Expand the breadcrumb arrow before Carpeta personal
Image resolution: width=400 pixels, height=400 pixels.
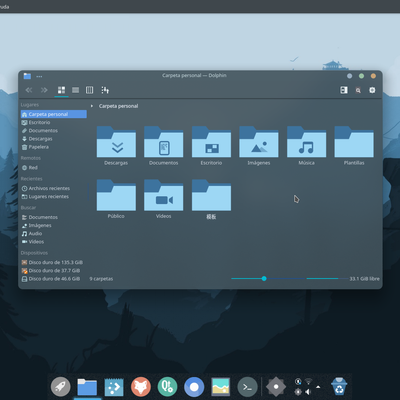92,106
